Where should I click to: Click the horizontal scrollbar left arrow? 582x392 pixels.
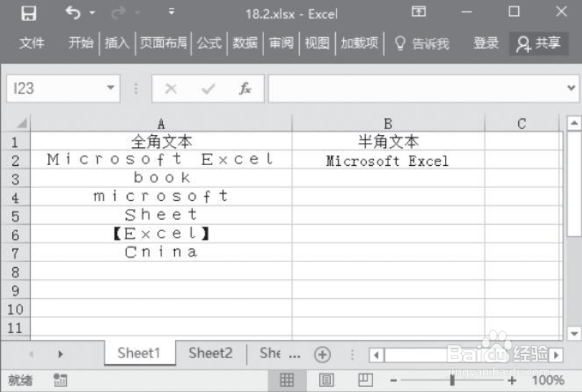[x=376, y=355]
